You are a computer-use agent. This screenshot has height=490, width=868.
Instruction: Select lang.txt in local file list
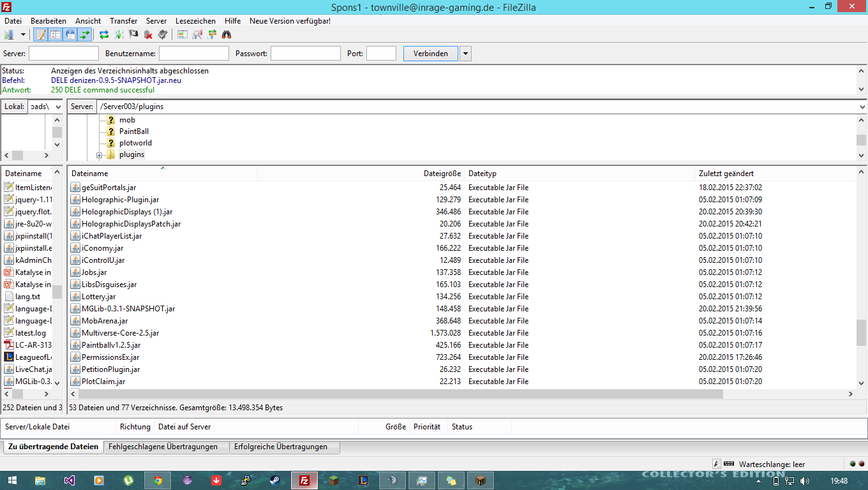(27, 297)
